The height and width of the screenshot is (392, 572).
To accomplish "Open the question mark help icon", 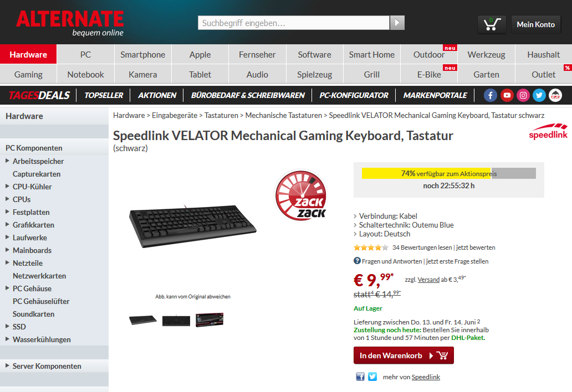I will [357, 261].
